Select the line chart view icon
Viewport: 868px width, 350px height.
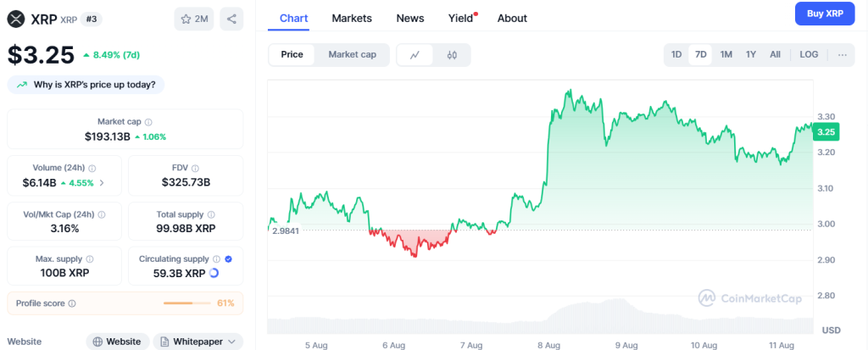415,55
